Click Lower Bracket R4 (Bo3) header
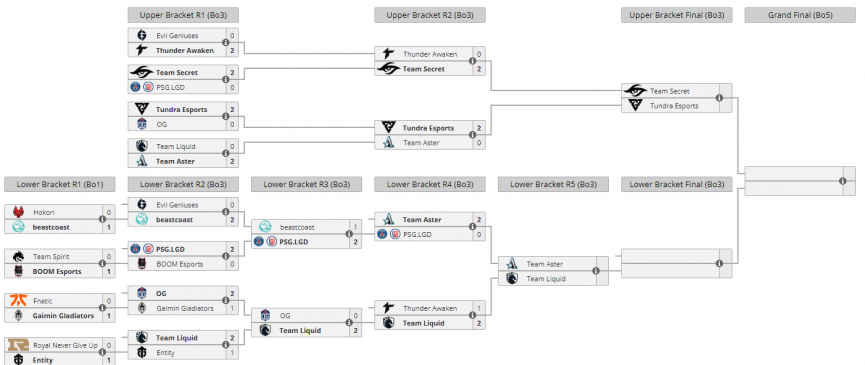The height and width of the screenshot is (365, 865). click(x=430, y=185)
